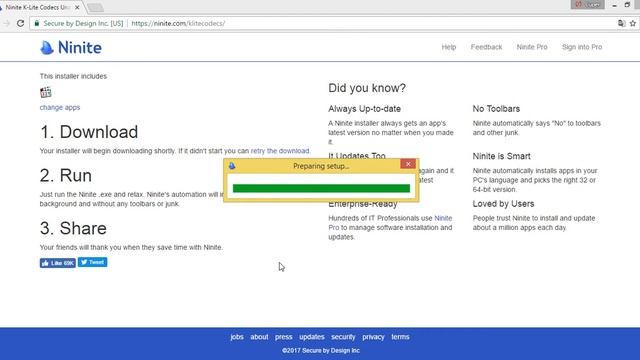Open the terms footer link
Viewport: 640px width, 360px height.
400,337
